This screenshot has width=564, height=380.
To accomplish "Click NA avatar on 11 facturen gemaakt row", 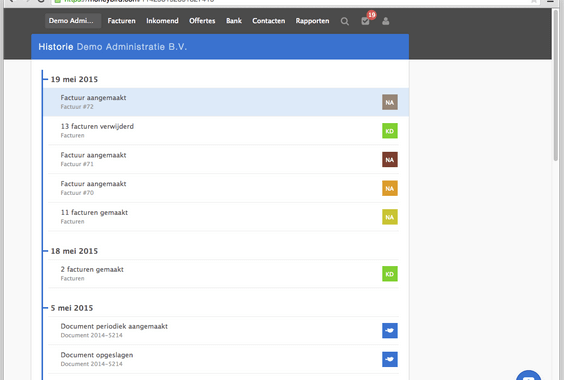I will click(390, 217).
